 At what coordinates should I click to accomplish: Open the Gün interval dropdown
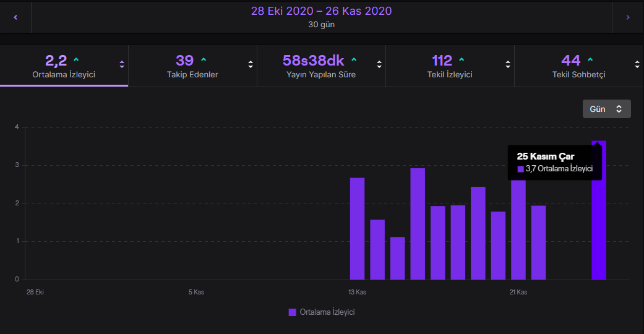(607, 109)
